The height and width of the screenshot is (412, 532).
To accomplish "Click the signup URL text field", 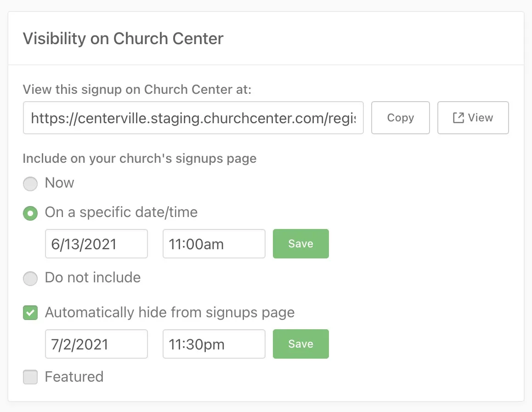I will coord(193,118).
